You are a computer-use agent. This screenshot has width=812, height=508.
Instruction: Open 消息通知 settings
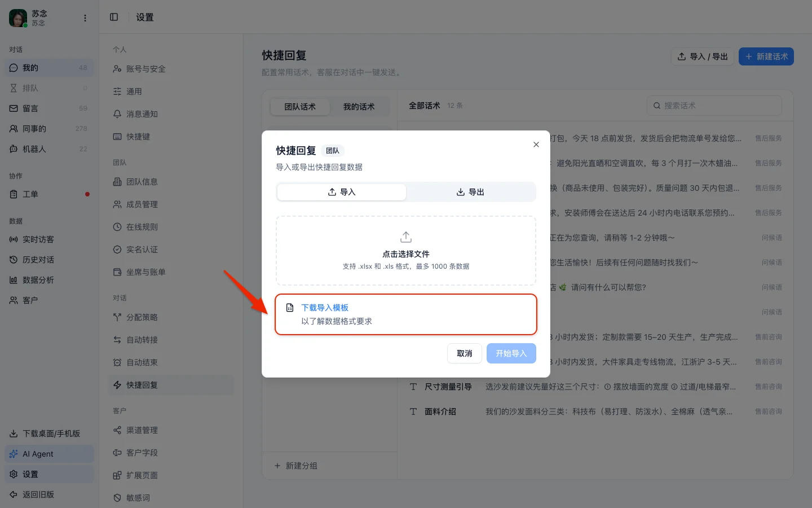pyautogui.click(x=171, y=114)
